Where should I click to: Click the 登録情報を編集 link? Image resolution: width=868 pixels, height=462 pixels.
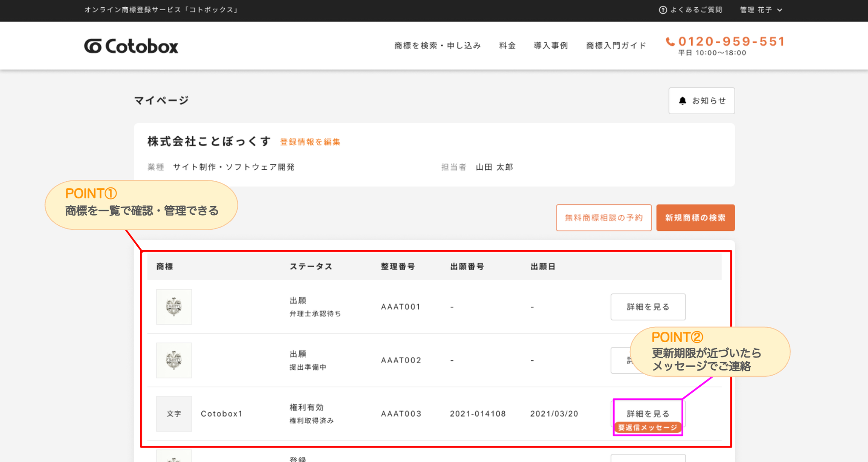[310, 142]
